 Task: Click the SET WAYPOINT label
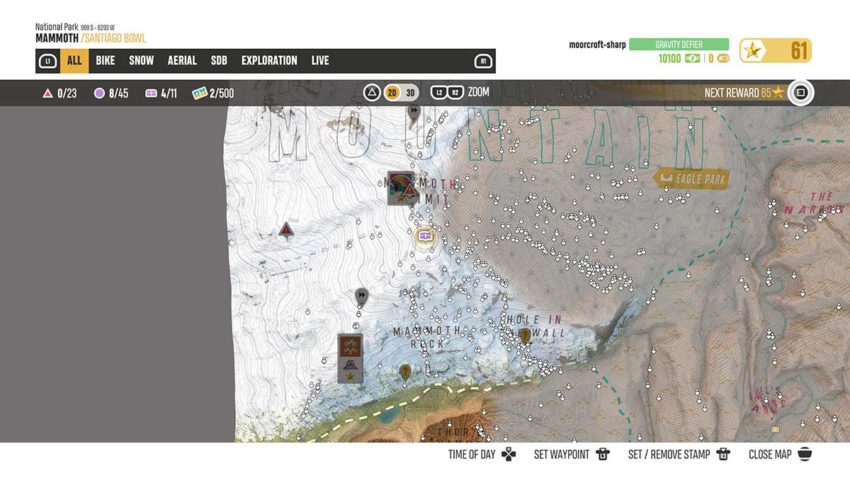[561, 454]
